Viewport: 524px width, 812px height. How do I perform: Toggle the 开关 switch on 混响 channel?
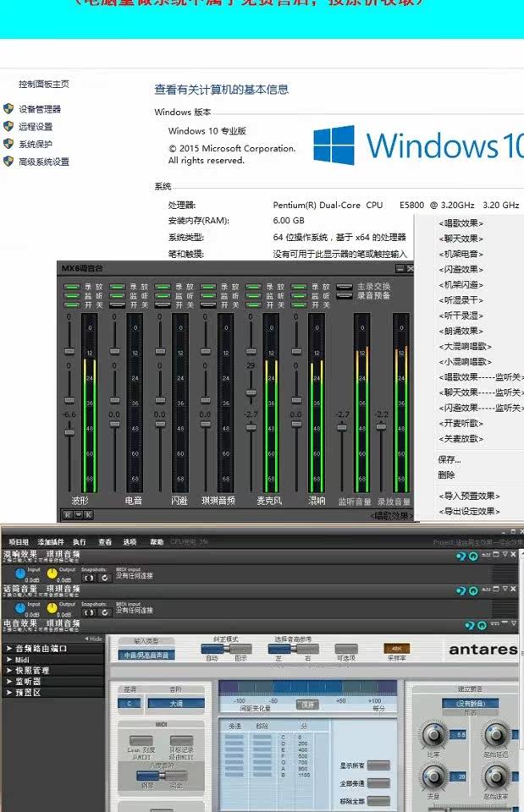click(x=299, y=305)
